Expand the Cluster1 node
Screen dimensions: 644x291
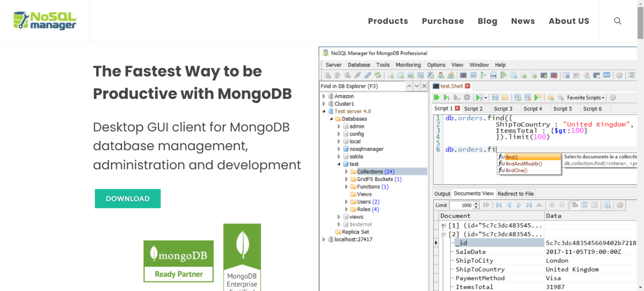coord(324,104)
